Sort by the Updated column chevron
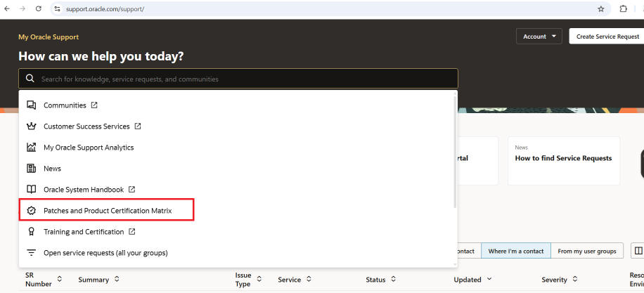This screenshot has width=644, height=293. pyautogui.click(x=489, y=279)
